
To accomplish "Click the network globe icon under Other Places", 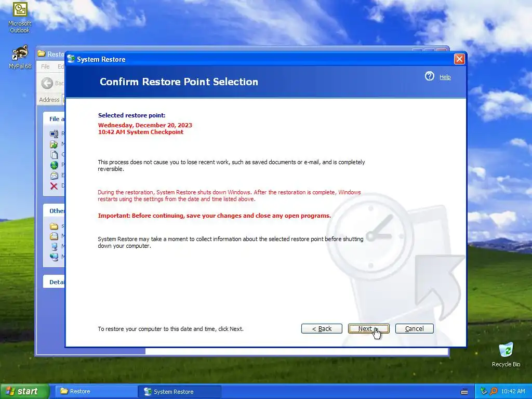I will pos(54,257).
